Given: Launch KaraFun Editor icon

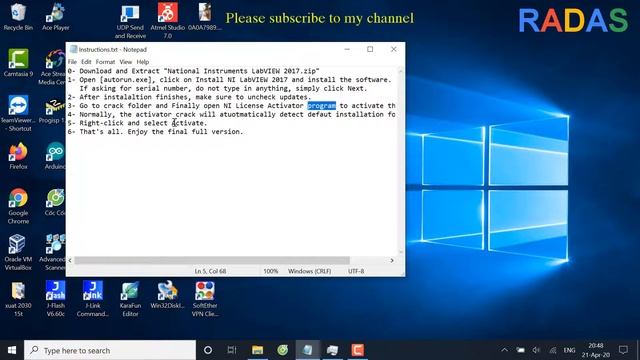Looking at the screenshot, I should click(x=130, y=299).
